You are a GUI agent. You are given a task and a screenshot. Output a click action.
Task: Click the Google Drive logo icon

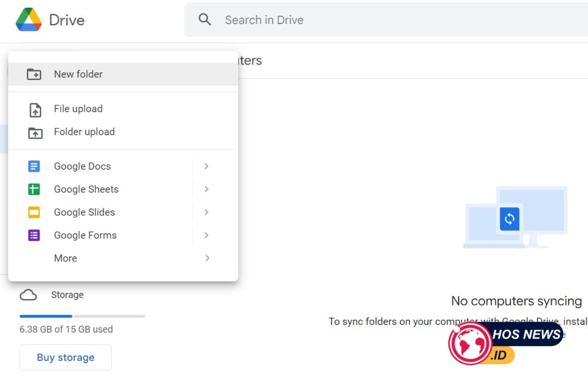(x=28, y=20)
